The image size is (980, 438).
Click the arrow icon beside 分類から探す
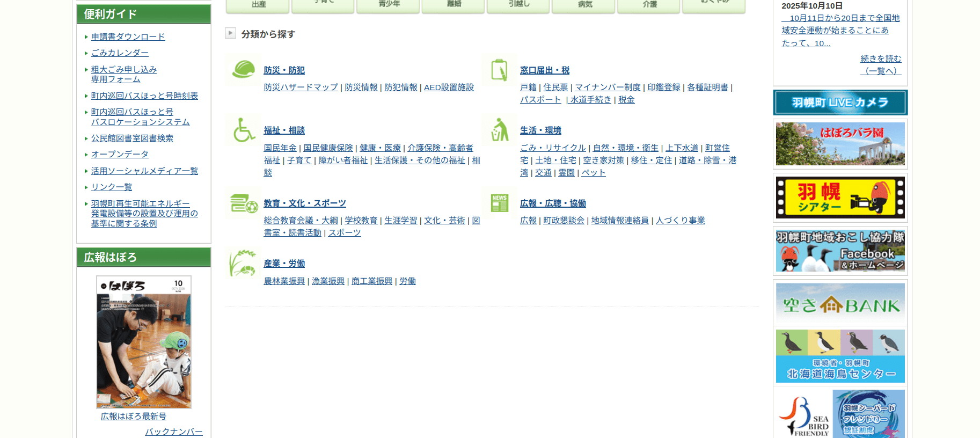(x=230, y=33)
